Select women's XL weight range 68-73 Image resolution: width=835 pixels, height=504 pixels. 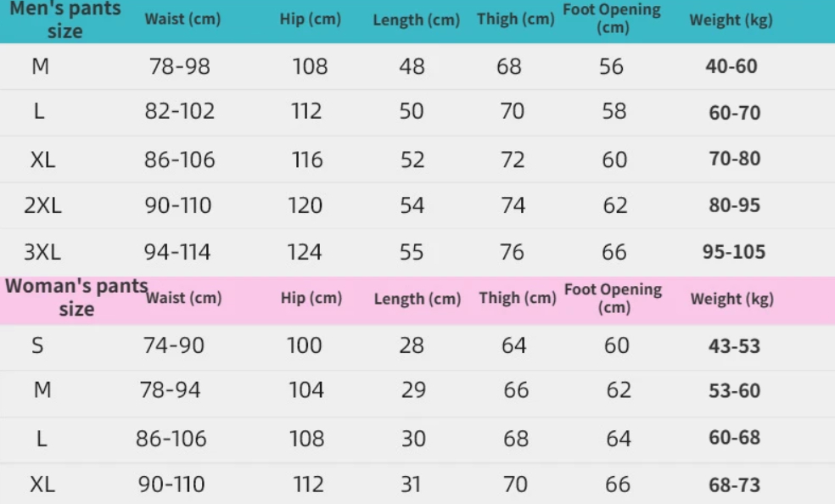734,485
